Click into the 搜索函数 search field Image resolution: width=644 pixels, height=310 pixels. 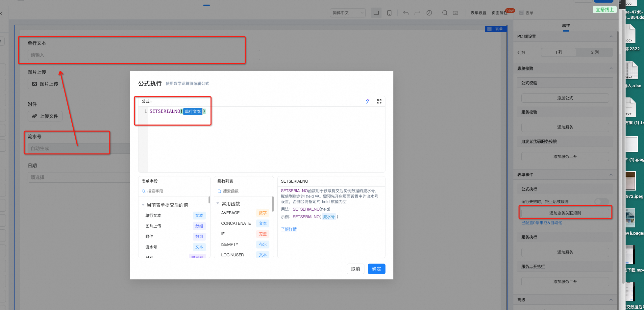[x=244, y=191]
